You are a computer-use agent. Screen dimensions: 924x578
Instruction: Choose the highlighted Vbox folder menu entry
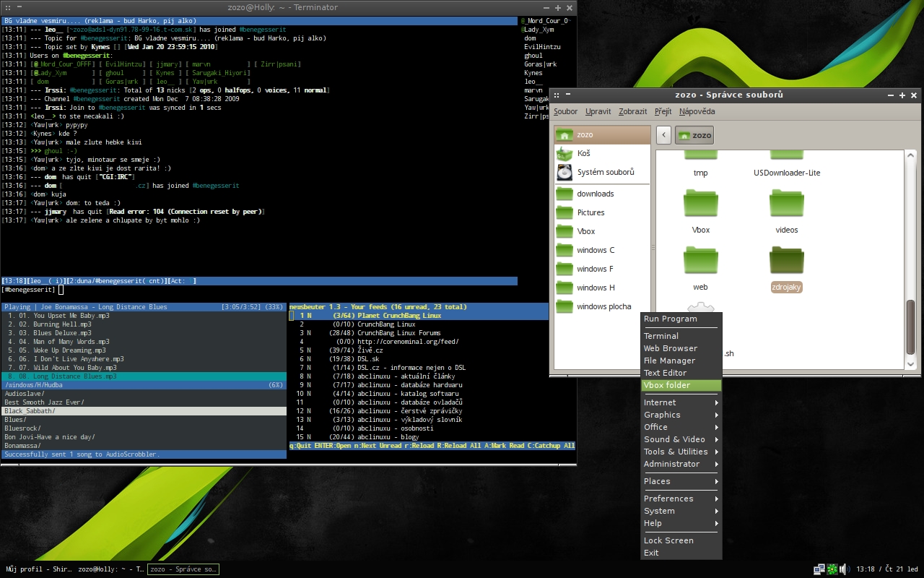(681, 385)
